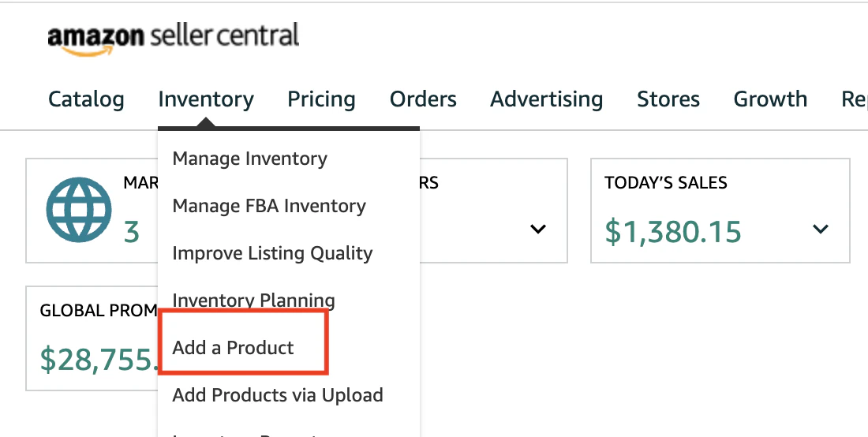Expand the Today's Sales card chevron
This screenshot has width=868, height=437.
tap(821, 229)
